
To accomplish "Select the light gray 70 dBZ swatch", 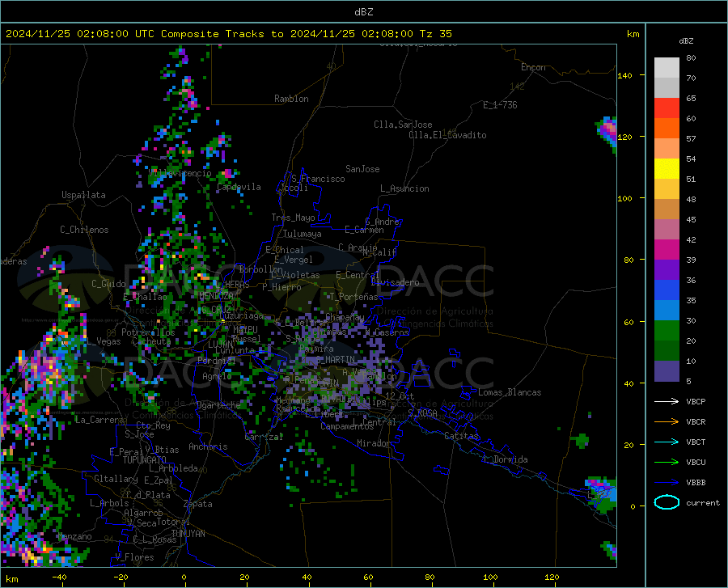I will tap(667, 68).
